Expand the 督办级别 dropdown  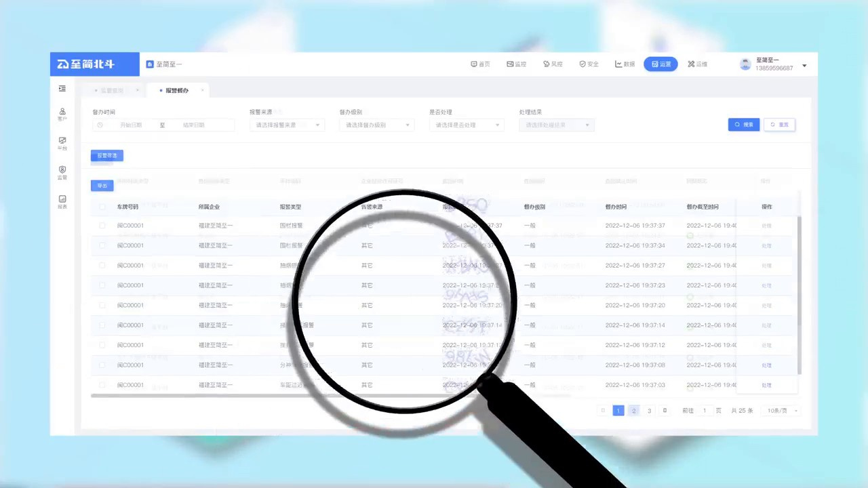[x=376, y=125]
